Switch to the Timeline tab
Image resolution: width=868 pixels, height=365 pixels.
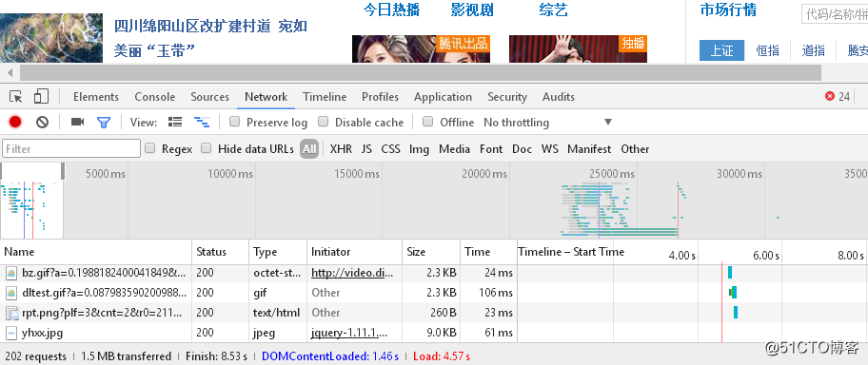325,97
